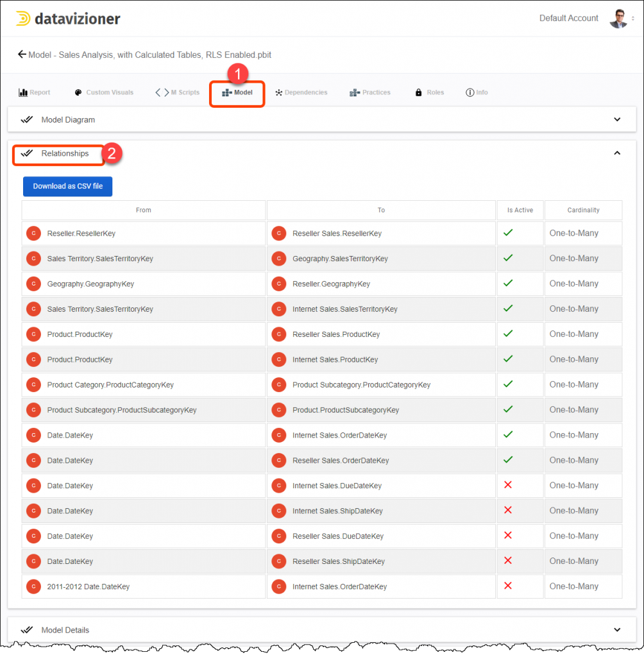Switch to the Custom Visuals tab
The width and height of the screenshot is (644, 657).
pos(104,92)
